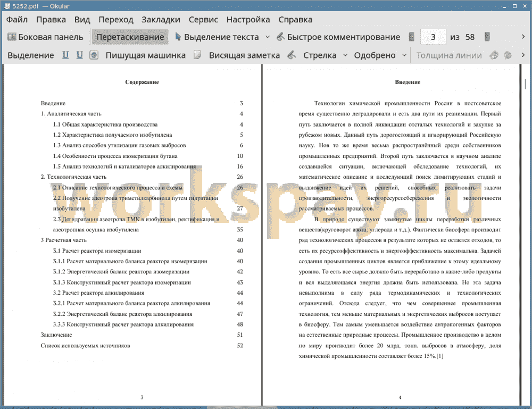Click contents entry 'Введение'

click(53, 103)
